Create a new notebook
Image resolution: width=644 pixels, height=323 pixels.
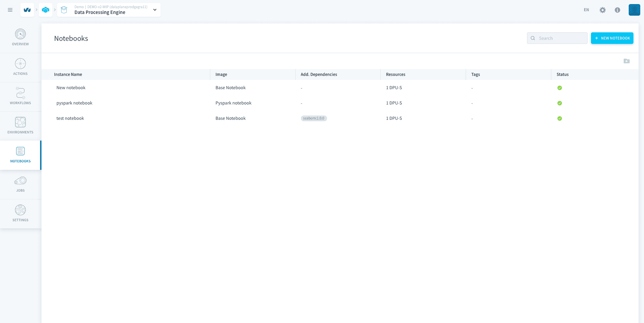coord(612,38)
